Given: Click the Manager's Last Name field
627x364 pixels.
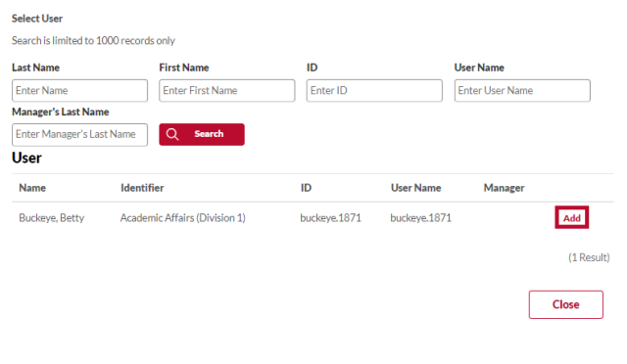Looking at the screenshot, I should tap(80, 135).
